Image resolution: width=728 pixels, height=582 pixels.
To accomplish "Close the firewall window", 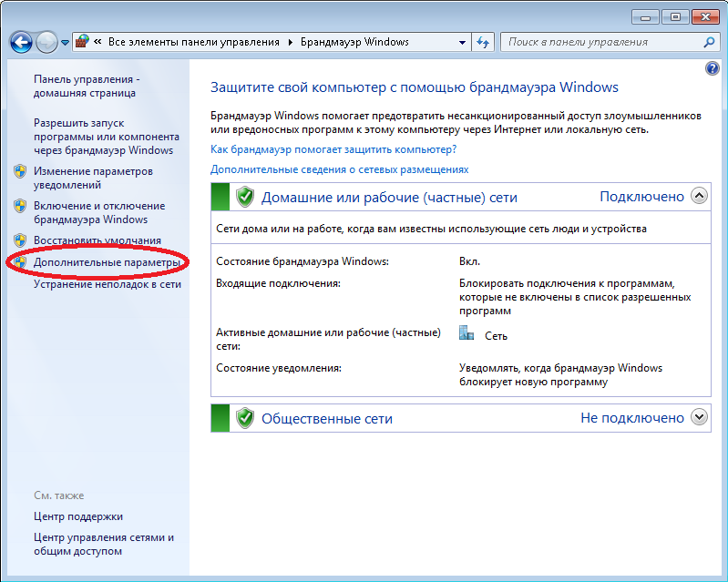I will (x=705, y=17).
